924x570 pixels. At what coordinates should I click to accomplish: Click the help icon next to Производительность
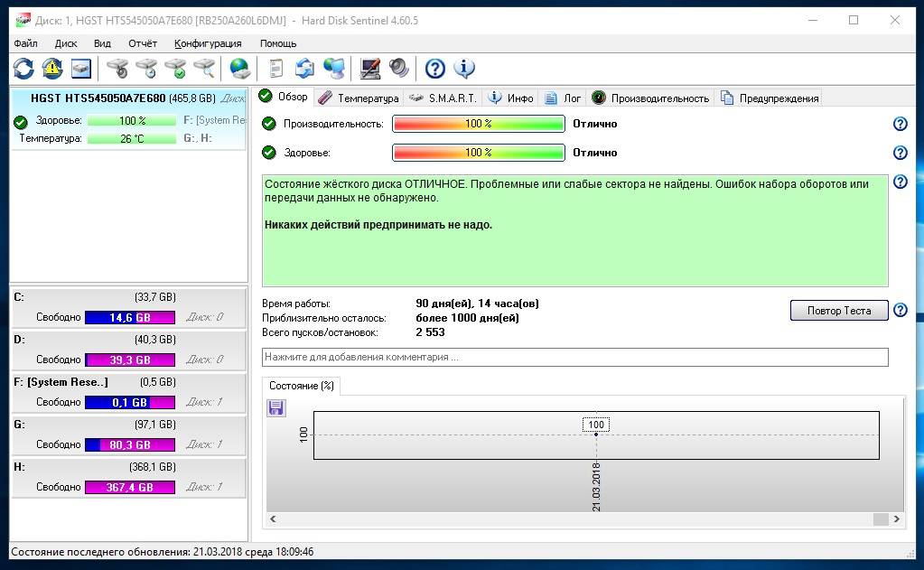900,125
